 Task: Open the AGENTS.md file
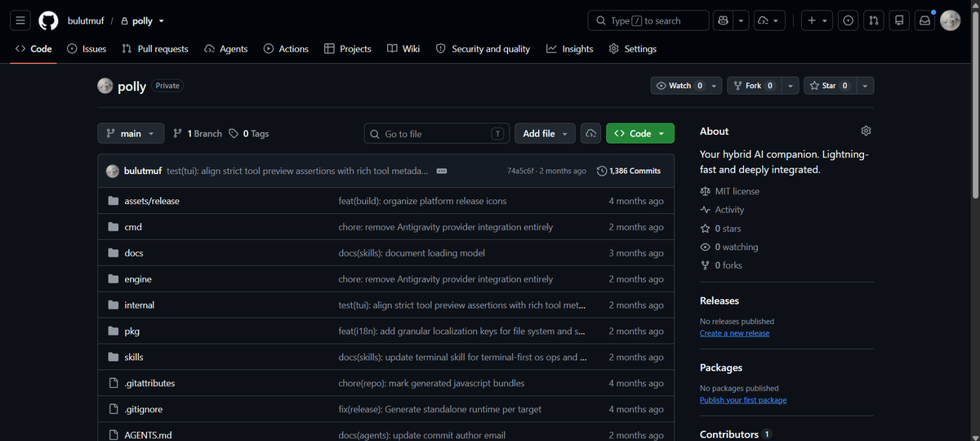(x=148, y=435)
